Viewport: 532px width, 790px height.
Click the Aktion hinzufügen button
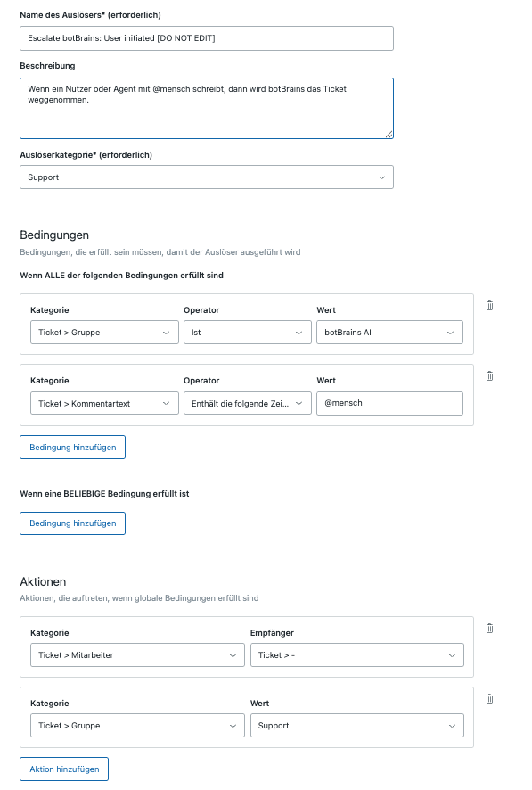pos(63,769)
